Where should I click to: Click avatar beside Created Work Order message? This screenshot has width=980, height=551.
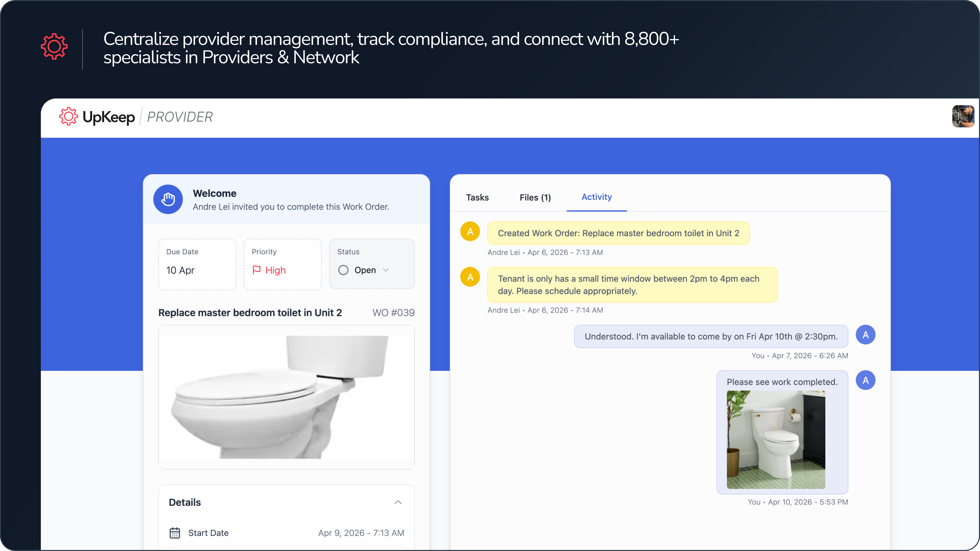click(470, 232)
